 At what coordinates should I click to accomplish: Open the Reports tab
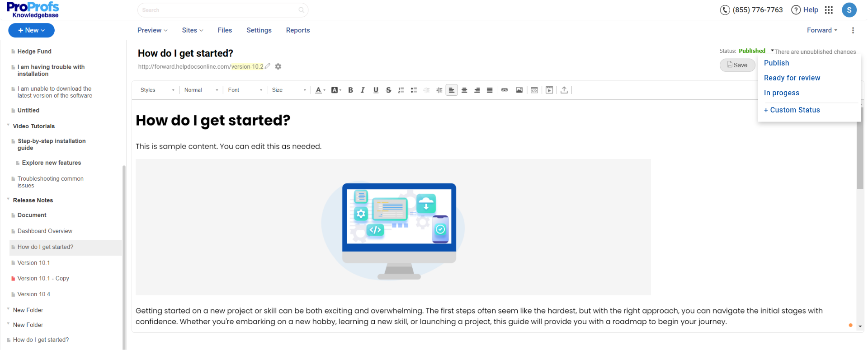coord(298,30)
